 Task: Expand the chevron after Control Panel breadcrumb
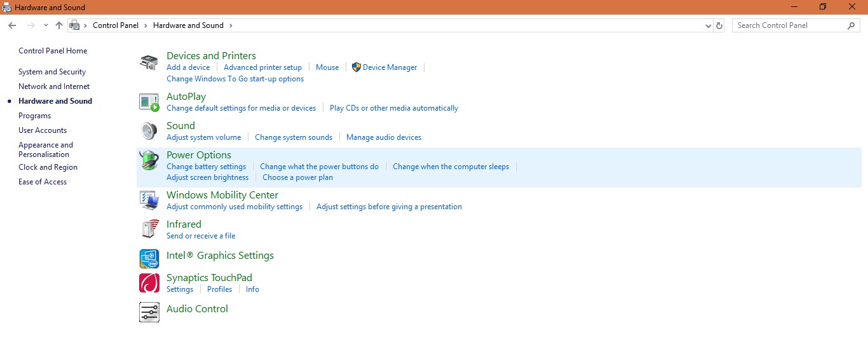click(x=146, y=25)
